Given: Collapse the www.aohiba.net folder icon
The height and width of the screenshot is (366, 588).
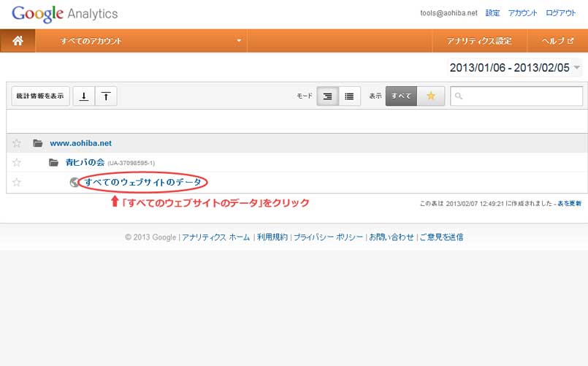Looking at the screenshot, I should pyautogui.click(x=37, y=143).
